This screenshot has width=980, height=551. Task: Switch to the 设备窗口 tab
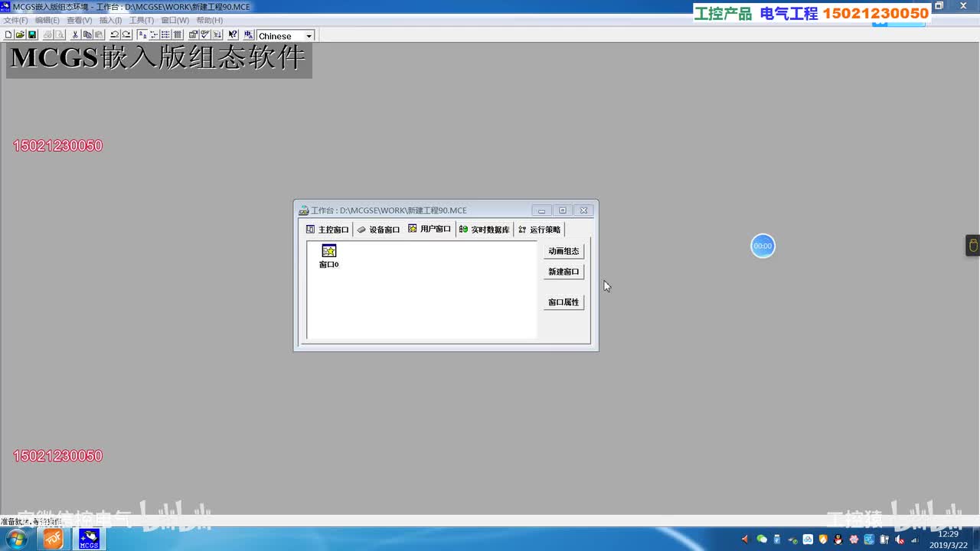tap(379, 230)
